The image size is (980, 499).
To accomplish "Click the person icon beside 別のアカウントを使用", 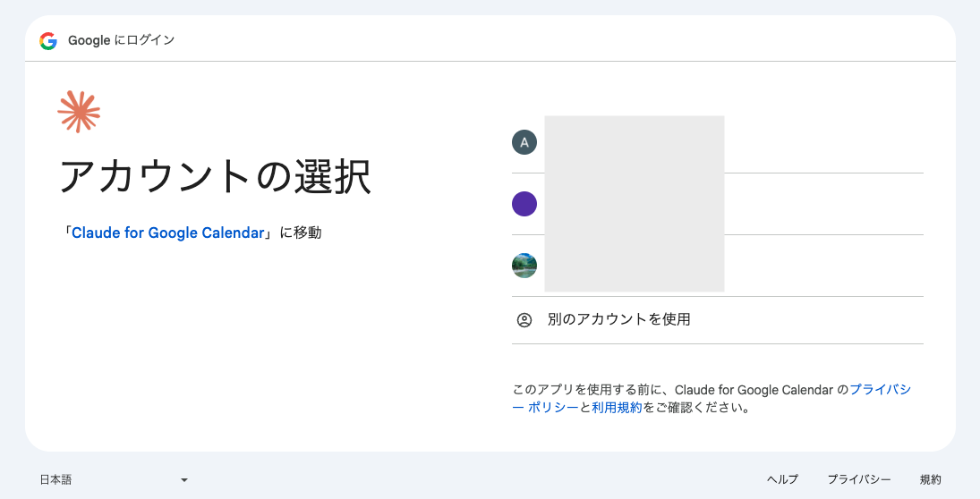I will click(x=524, y=320).
